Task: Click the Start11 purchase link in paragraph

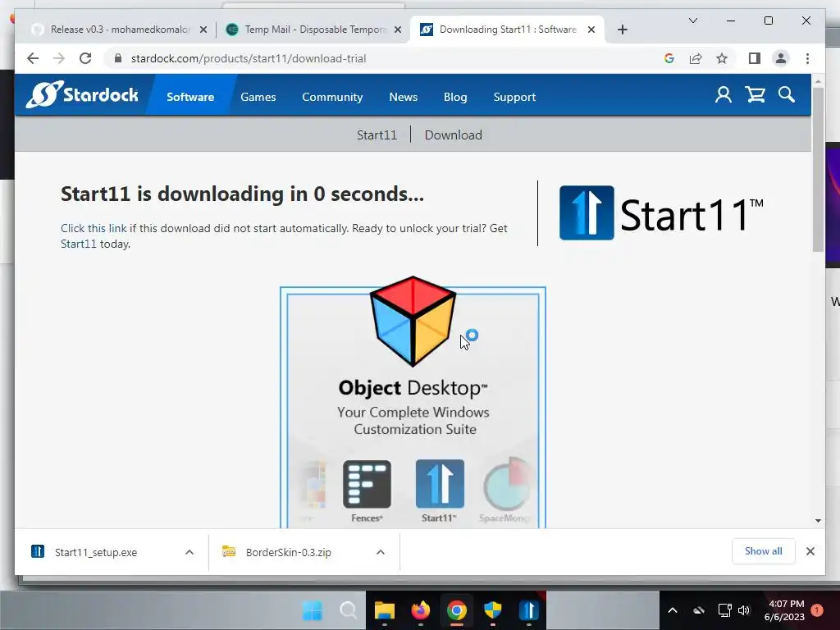Action: [78, 244]
